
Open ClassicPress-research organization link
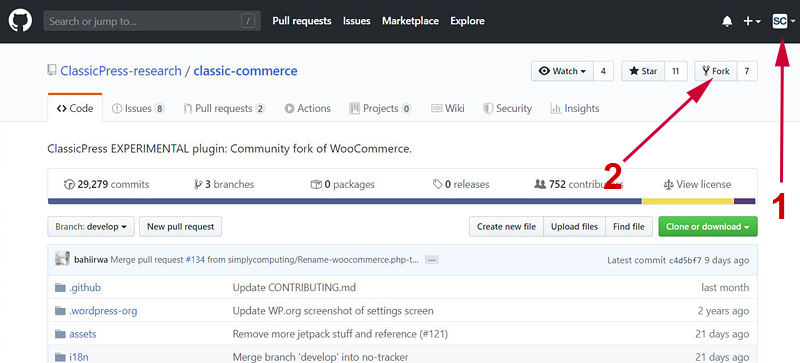tap(121, 70)
